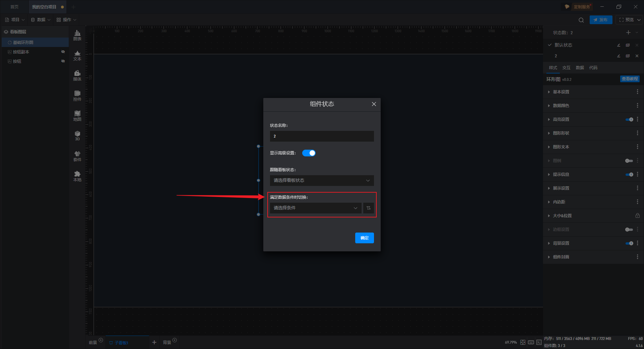The width and height of the screenshot is (644, 349).
Task: Select the 基础环形图 layer
Action: point(35,42)
